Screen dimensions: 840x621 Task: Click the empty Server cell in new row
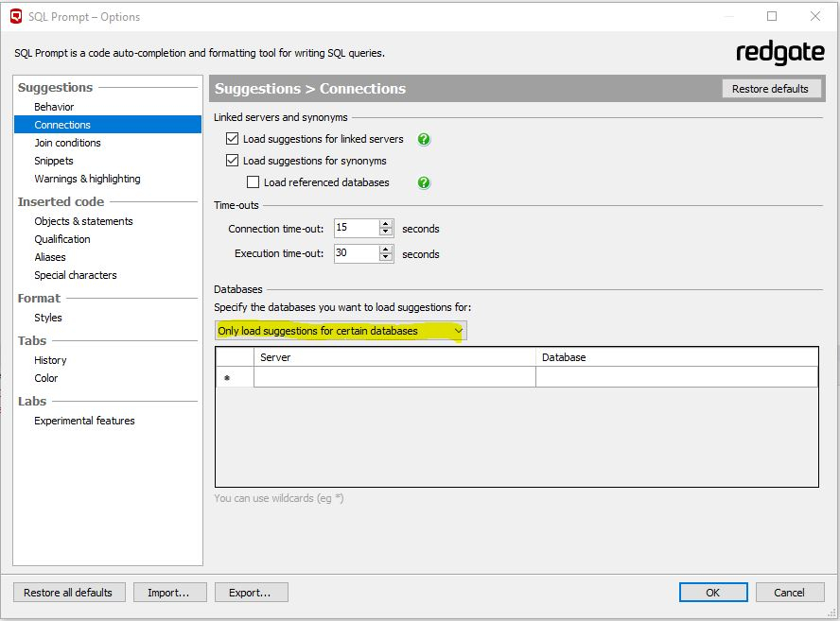(394, 377)
